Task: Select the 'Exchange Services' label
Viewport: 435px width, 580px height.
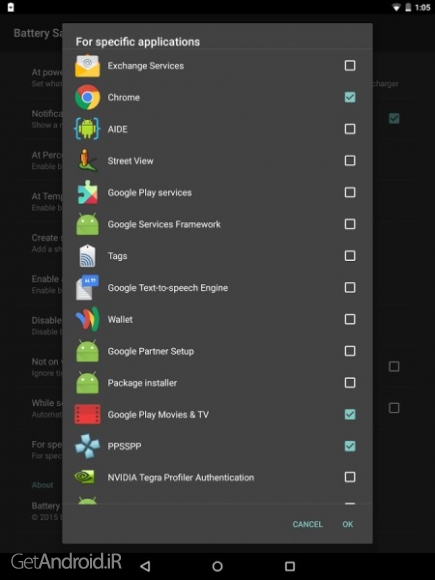Action: click(x=146, y=66)
